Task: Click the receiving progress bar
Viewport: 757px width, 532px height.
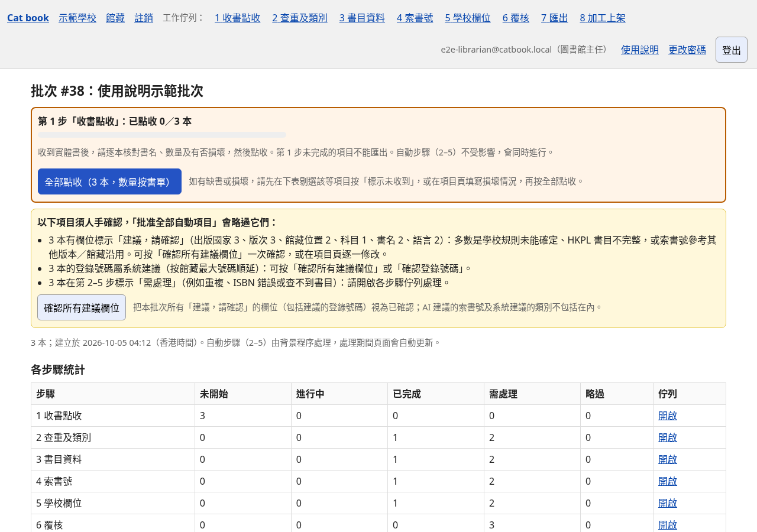Action: click(x=162, y=135)
